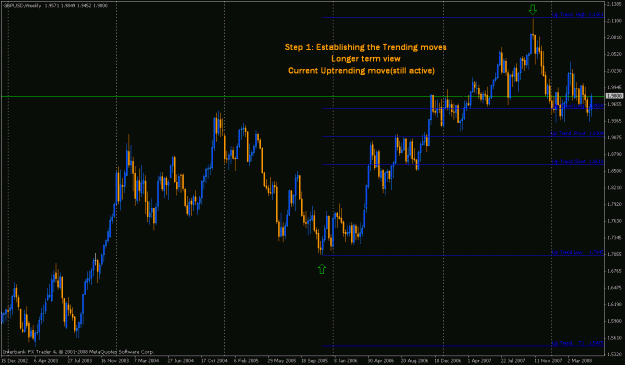Click the '6 Apr 2003' date label
The width and height of the screenshot is (625, 365).
tap(46, 360)
